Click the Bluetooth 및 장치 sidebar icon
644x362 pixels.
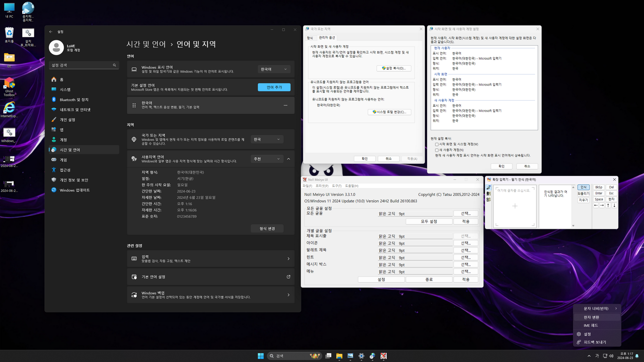tap(54, 100)
